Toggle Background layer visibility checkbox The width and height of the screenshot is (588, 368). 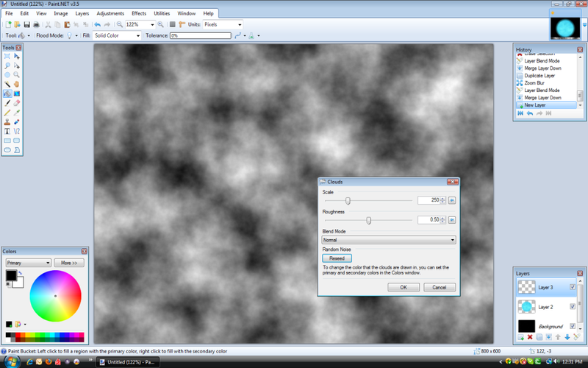(573, 326)
